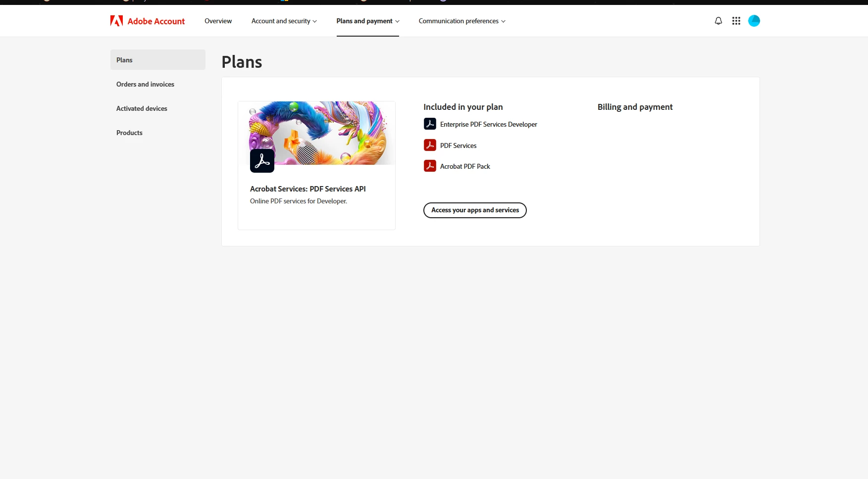Viewport: 868px width, 479px height.
Task: Click the Acrobat icon on plan card
Action: coord(262,161)
